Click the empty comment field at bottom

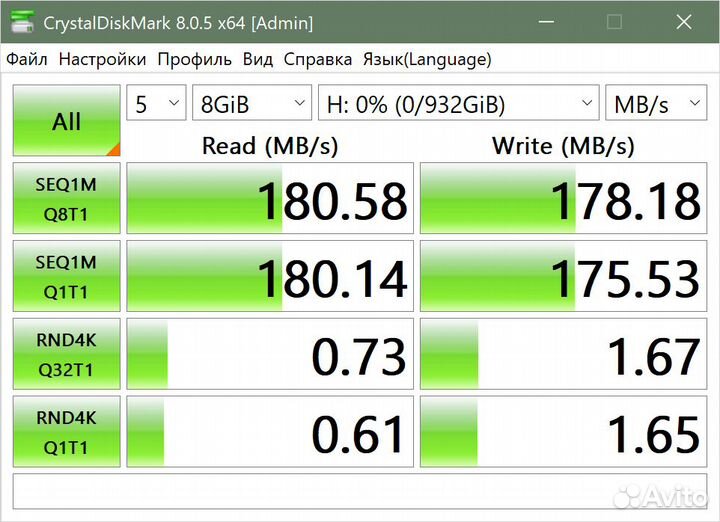pos(360,492)
